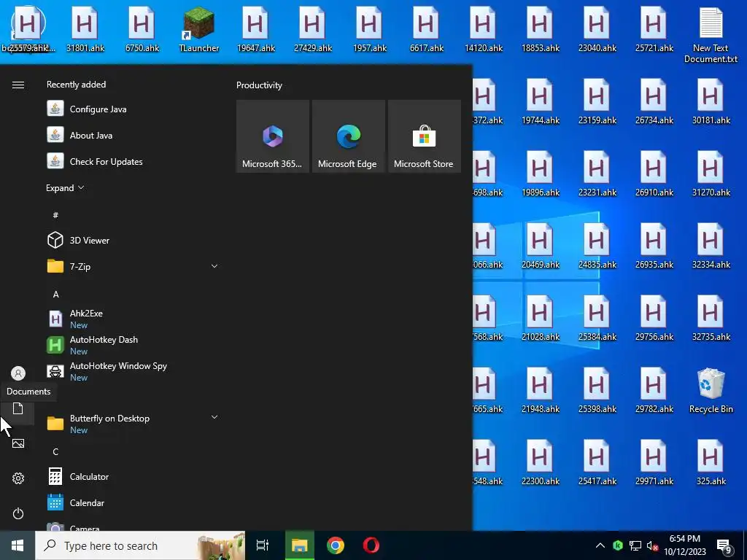Select 22300.ahk desktop file

(541, 463)
